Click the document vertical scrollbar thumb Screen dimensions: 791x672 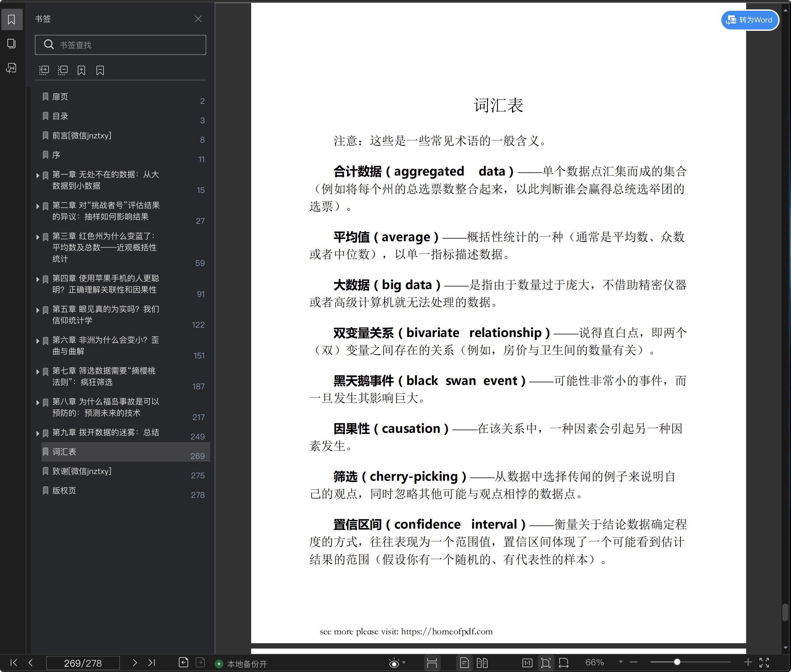tap(785, 612)
